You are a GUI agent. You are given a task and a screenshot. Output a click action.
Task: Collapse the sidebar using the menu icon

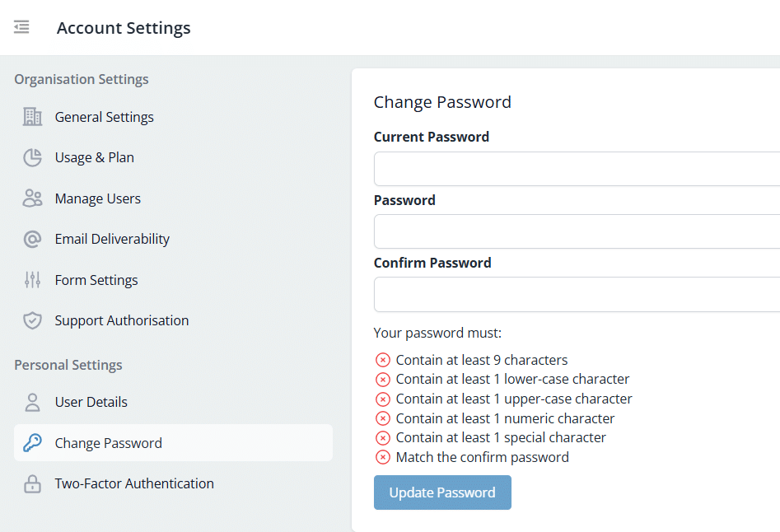21,27
